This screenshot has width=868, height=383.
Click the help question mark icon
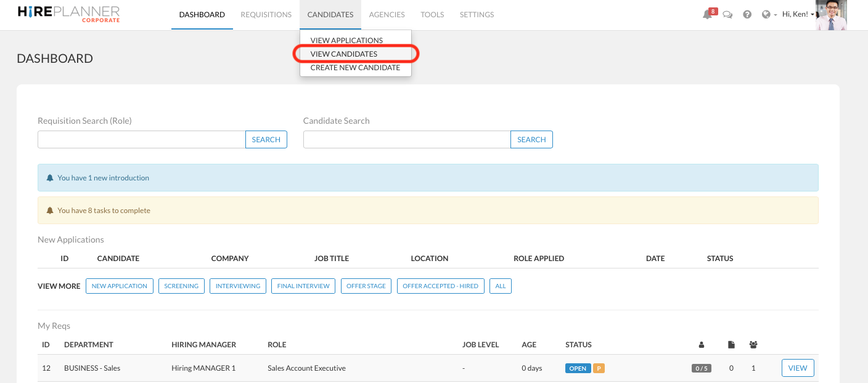pos(747,15)
